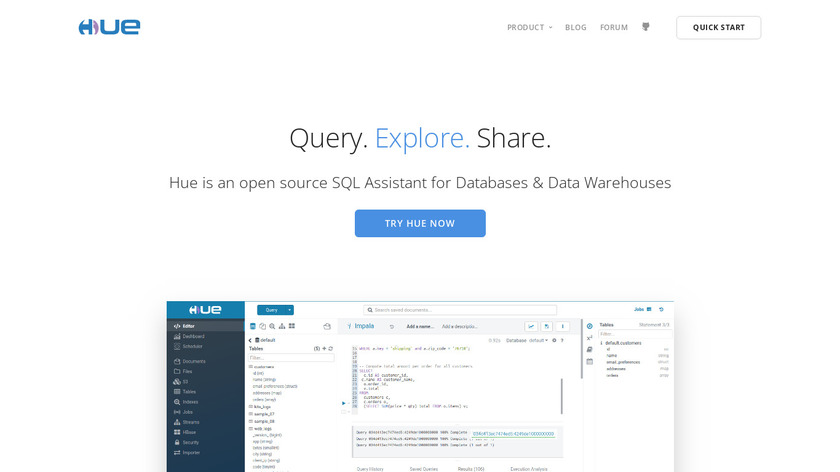
Task: Click the Filter field under left Tables
Action: [x=291, y=357]
